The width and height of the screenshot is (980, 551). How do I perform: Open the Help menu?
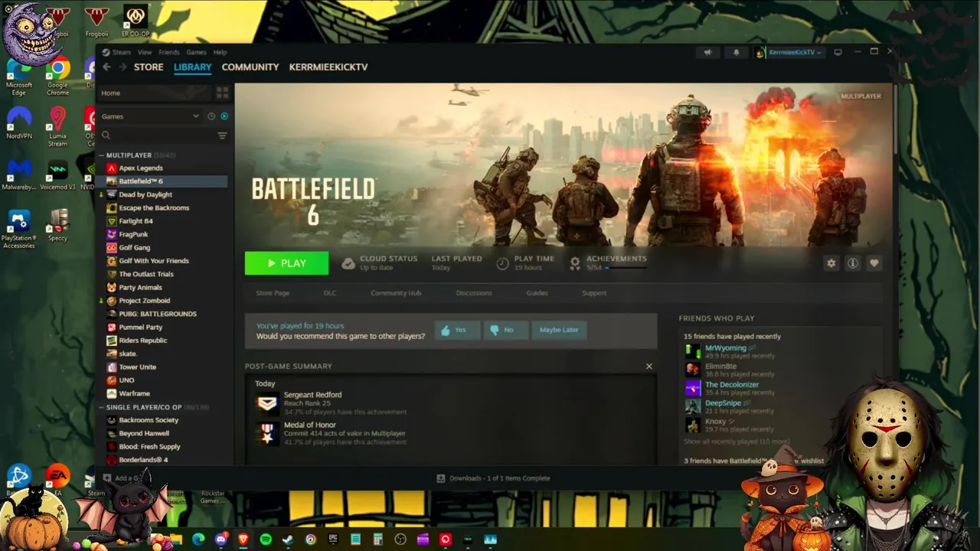(x=220, y=52)
